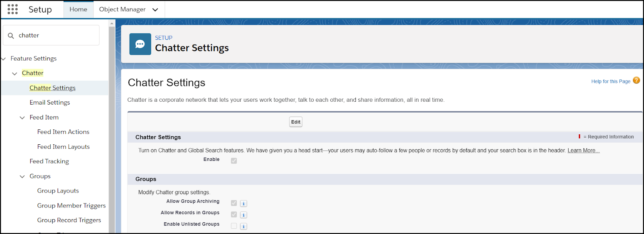Screen dimensions: 644x234
Task: Open the App Launcher grid icon
Action: click(x=12, y=9)
